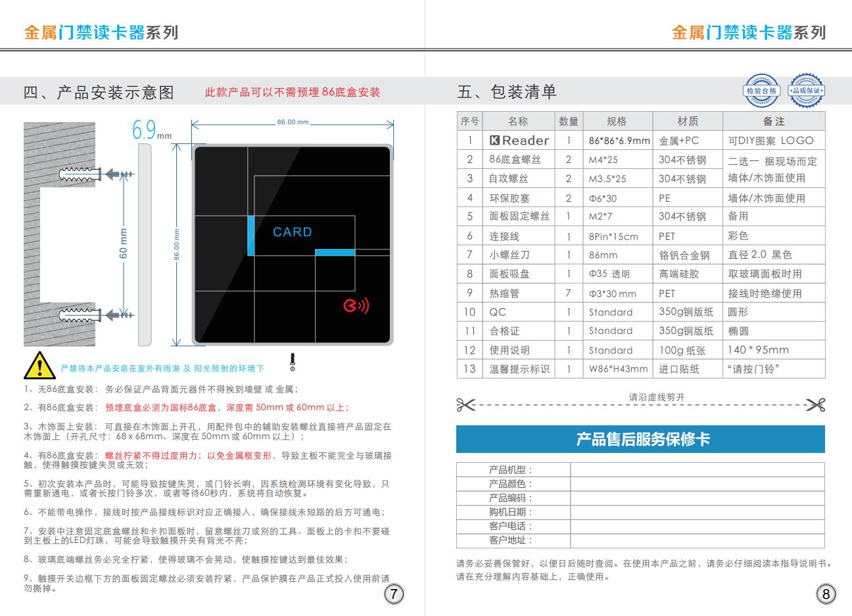Click the 备注 table column header
Viewport: 852px width, 616px height.
[774, 121]
